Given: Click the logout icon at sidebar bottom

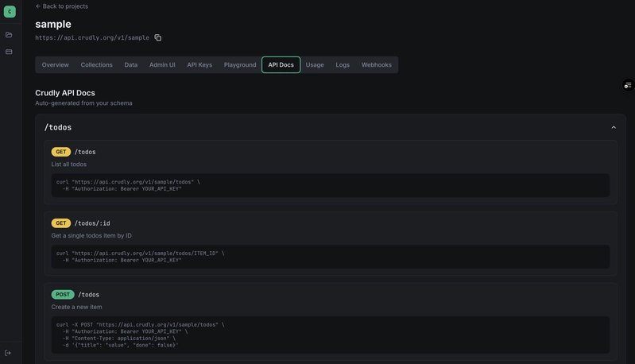Looking at the screenshot, I should [8, 353].
